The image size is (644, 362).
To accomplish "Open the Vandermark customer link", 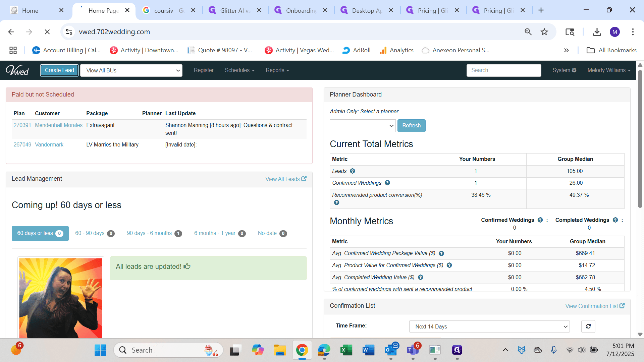I will pyautogui.click(x=49, y=144).
